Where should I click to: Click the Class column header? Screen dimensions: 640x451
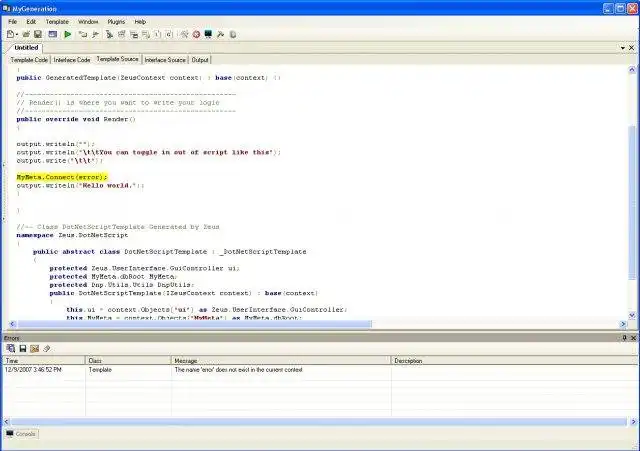[128, 360]
